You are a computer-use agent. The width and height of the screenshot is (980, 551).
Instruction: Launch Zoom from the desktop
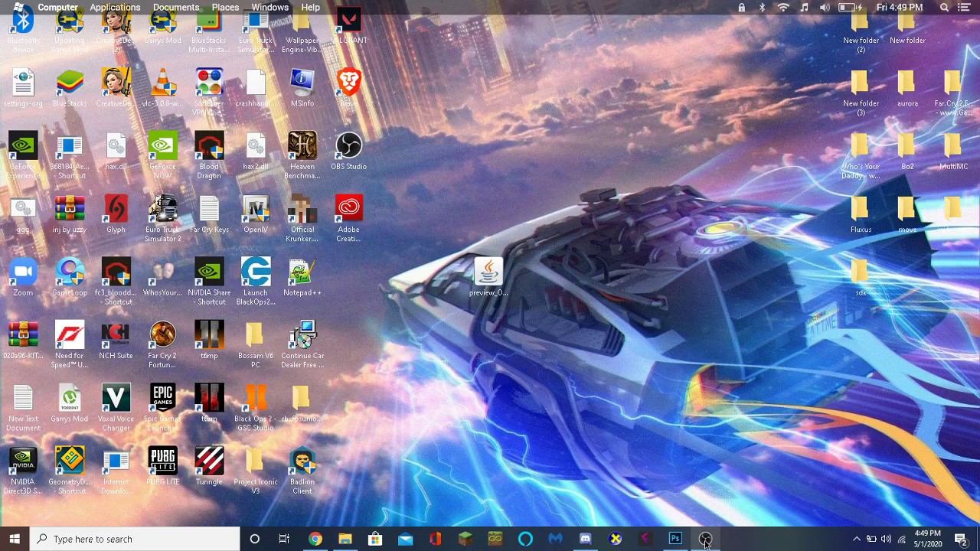click(x=23, y=272)
